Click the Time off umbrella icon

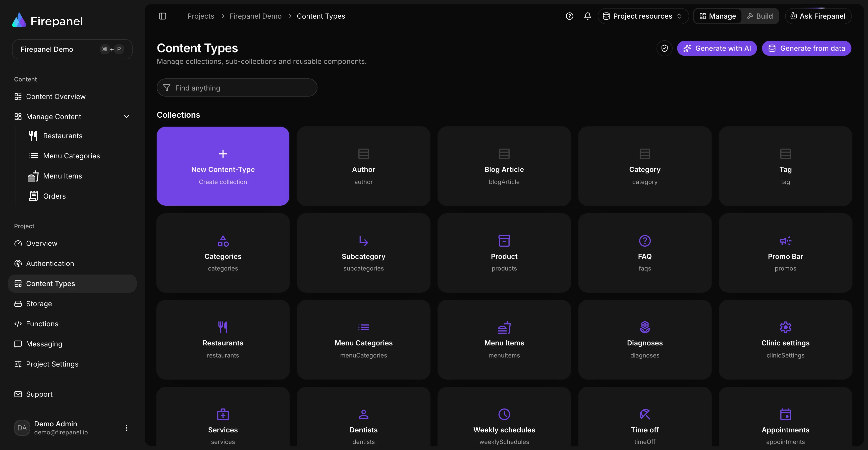click(x=645, y=414)
